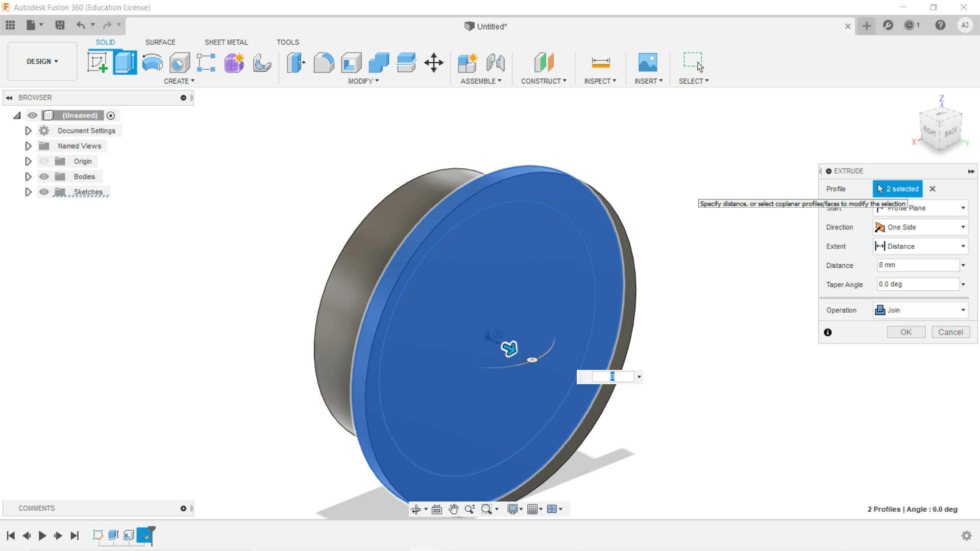Switch to the SURFACE tab
The width and height of the screenshot is (980, 551).
[160, 42]
